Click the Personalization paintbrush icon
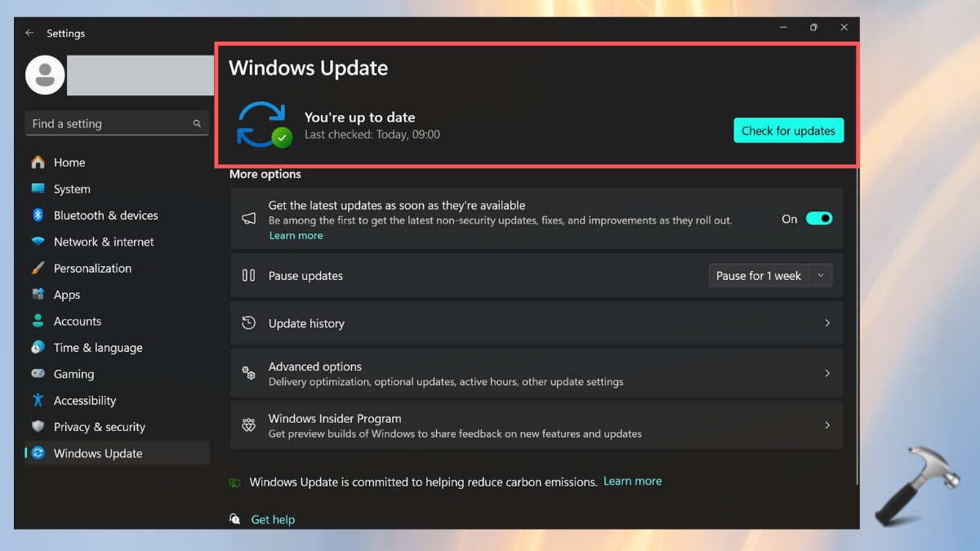The image size is (980, 551). (38, 268)
